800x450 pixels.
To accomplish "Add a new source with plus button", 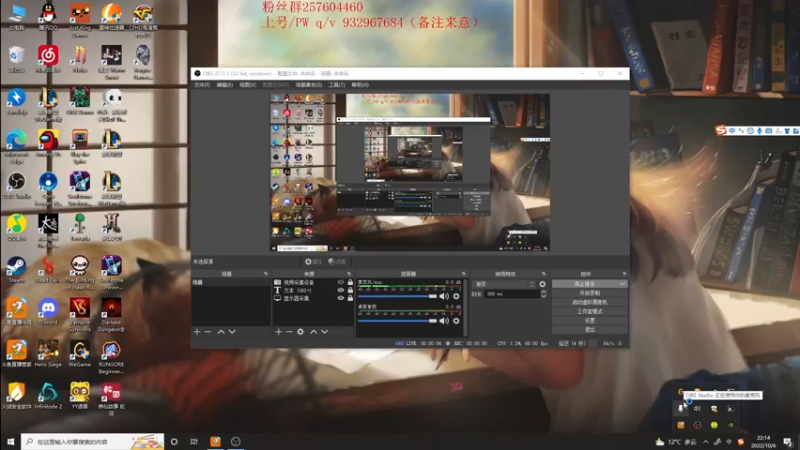I will tap(279, 332).
